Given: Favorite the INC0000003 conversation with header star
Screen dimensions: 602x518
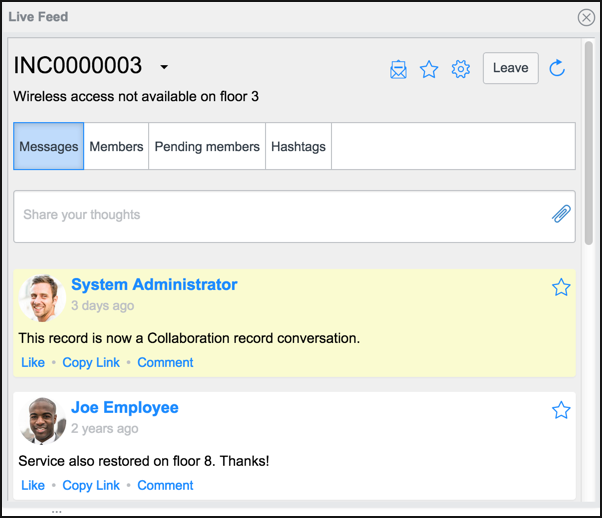Looking at the screenshot, I should point(429,70).
